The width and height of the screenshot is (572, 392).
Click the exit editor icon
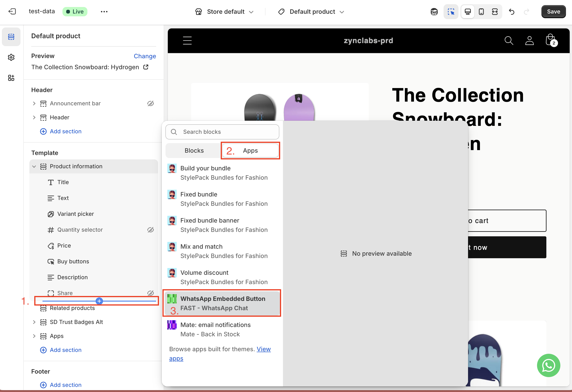tap(12, 12)
